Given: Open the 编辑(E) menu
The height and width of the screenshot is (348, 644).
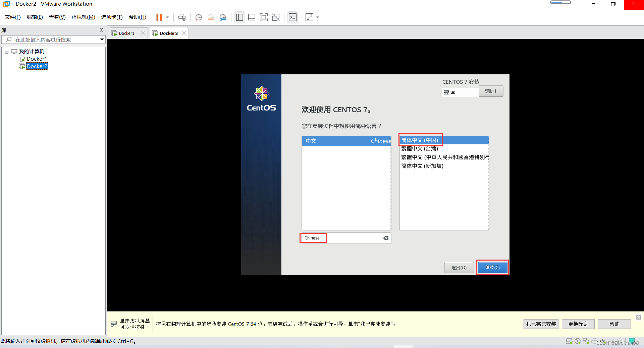Looking at the screenshot, I should (x=35, y=17).
